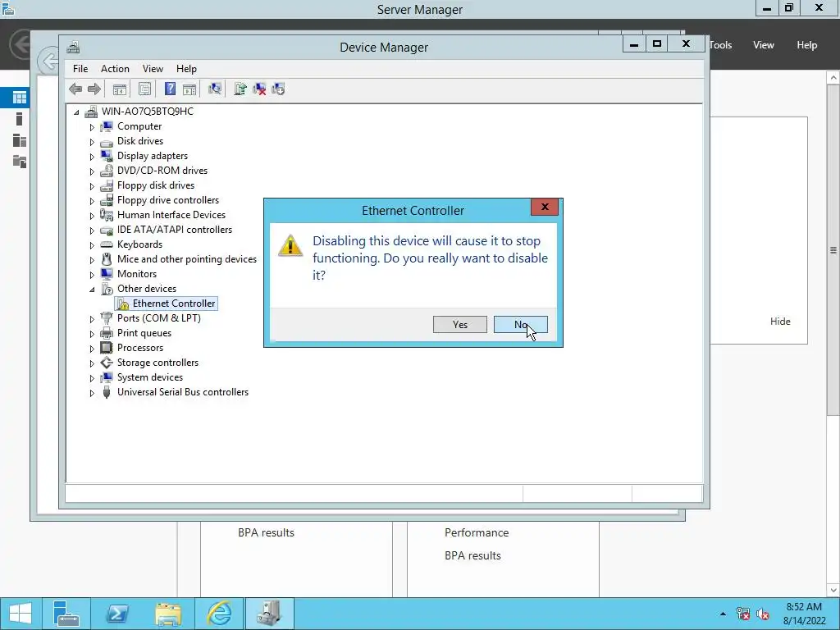Expand the Disk drives node
This screenshot has height=630, width=840.
[x=92, y=142]
